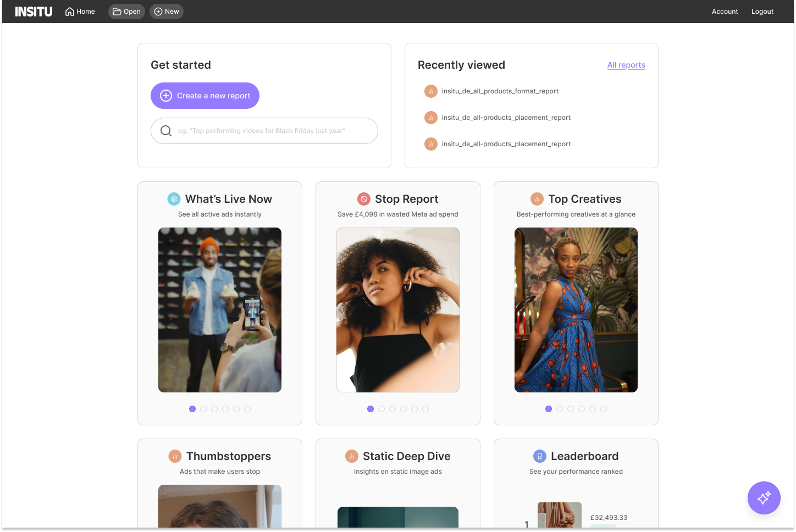
Task: Click the orange chart icon beside the format_report entry
Action: (x=431, y=91)
